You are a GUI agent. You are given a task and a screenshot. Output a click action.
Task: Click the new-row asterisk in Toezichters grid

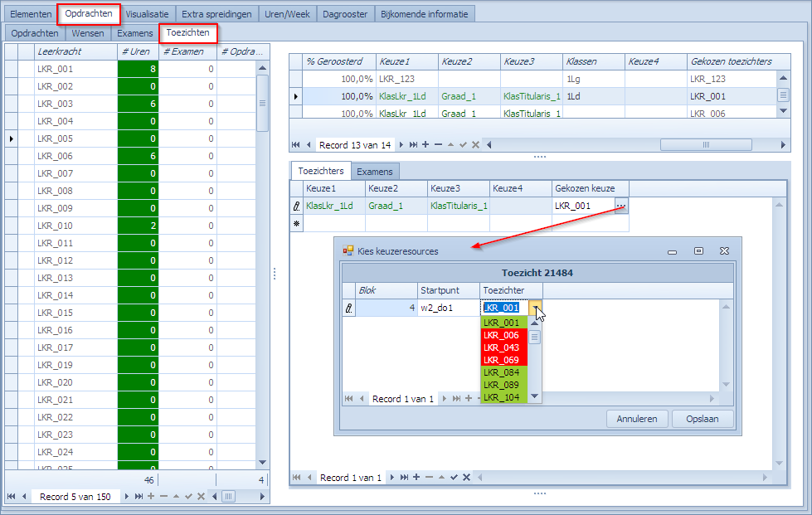(x=296, y=224)
